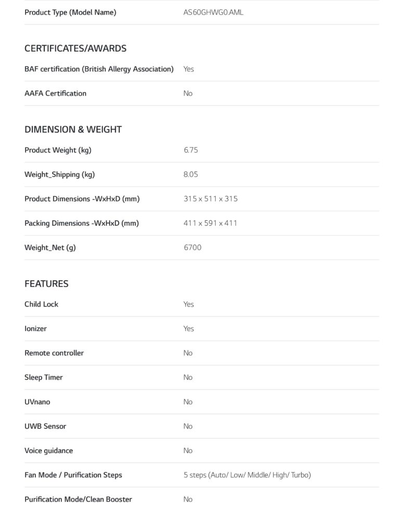Select the 8.05 shipping weight value
Screen dimensions: 403x532
click(190, 175)
